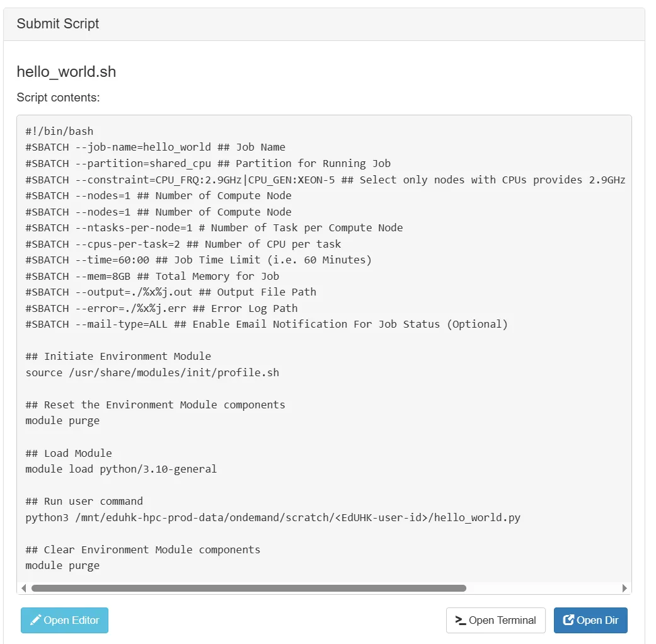Click the left scroll arrow below the script
Viewport: 656px width, 644px height.
point(23,588)
